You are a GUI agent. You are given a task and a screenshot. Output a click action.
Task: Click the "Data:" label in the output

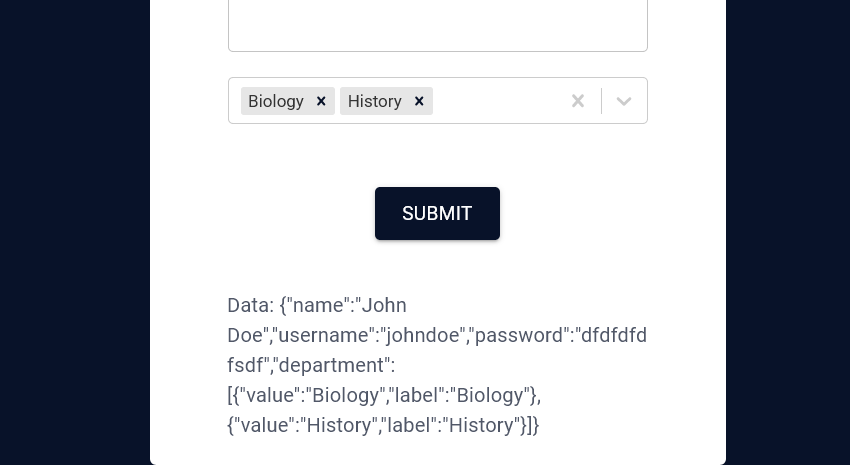click(251, 305)
